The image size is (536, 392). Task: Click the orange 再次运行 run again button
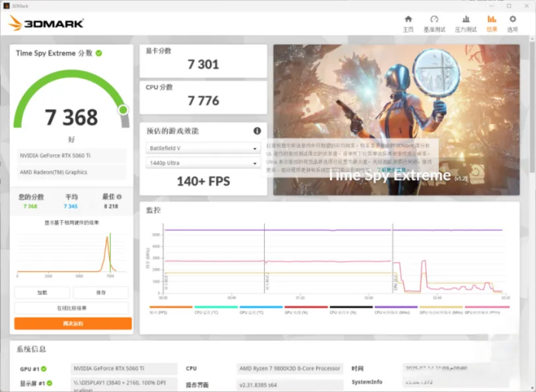[73, 323]
